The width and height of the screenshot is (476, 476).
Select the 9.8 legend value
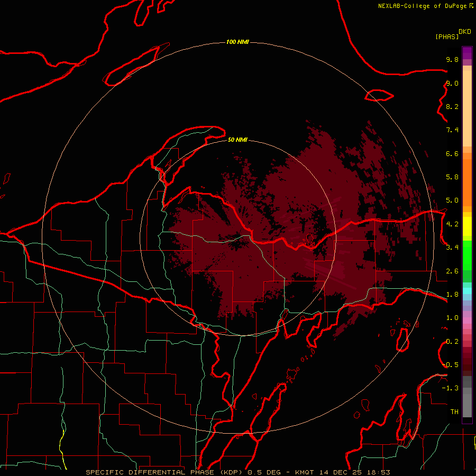coord(452,59)
